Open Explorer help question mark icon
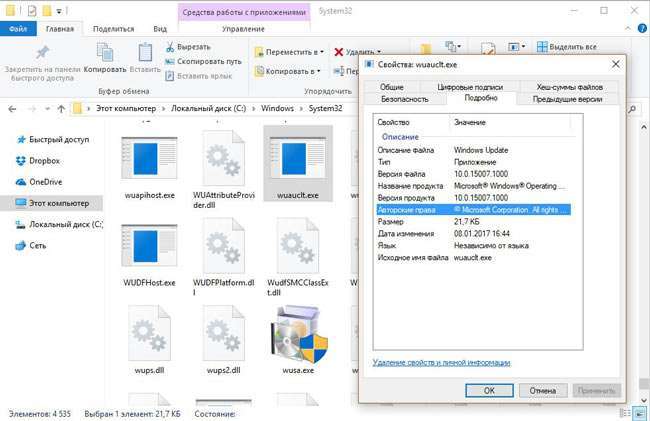This screenshot has height=421, width=650. (642, 28)
